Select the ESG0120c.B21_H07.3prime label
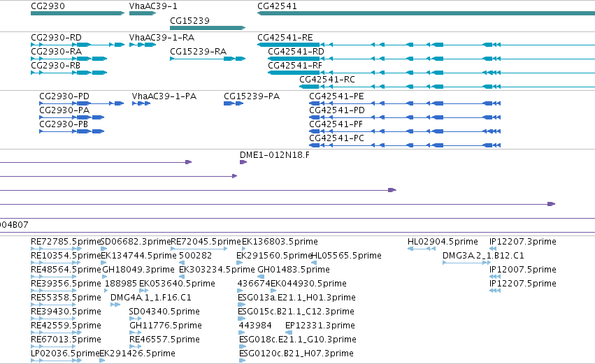Image resolution: width=595 pixels, height=364 pixels. click(296, 354)
